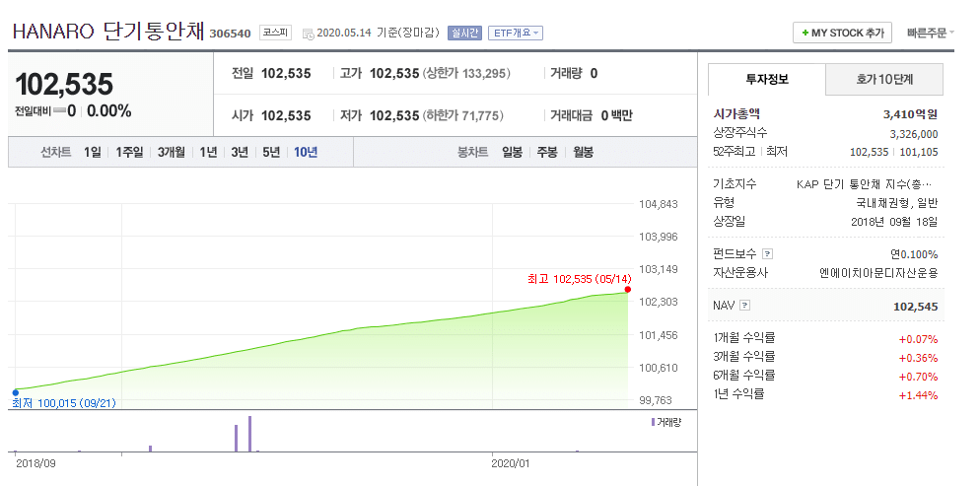Switch to the 호가10단계 tab

coord(884,79)
